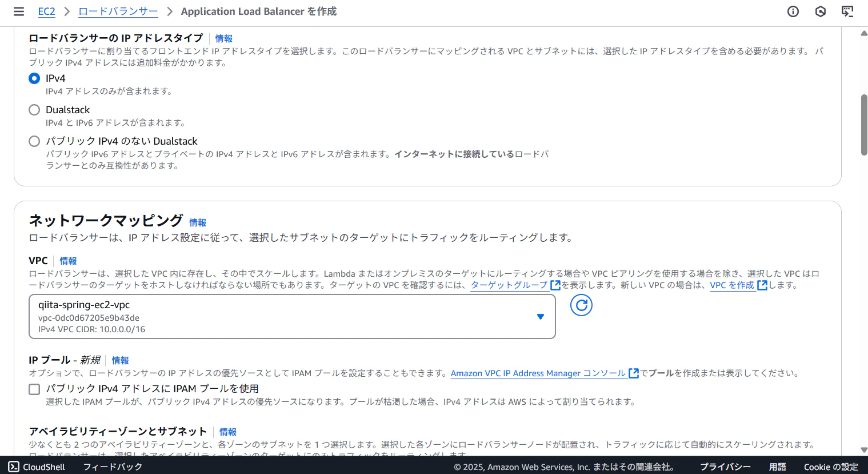Click フィードバック in the footer

[x=113, y=467]
